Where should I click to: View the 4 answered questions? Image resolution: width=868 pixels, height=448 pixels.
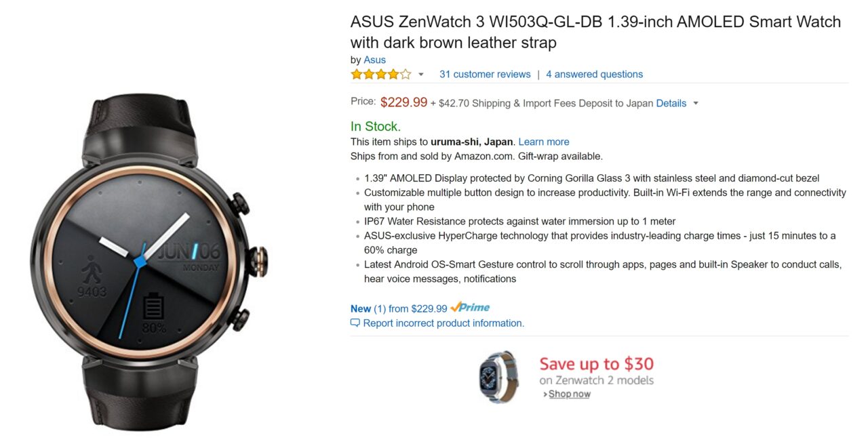[x=594, y=75]
